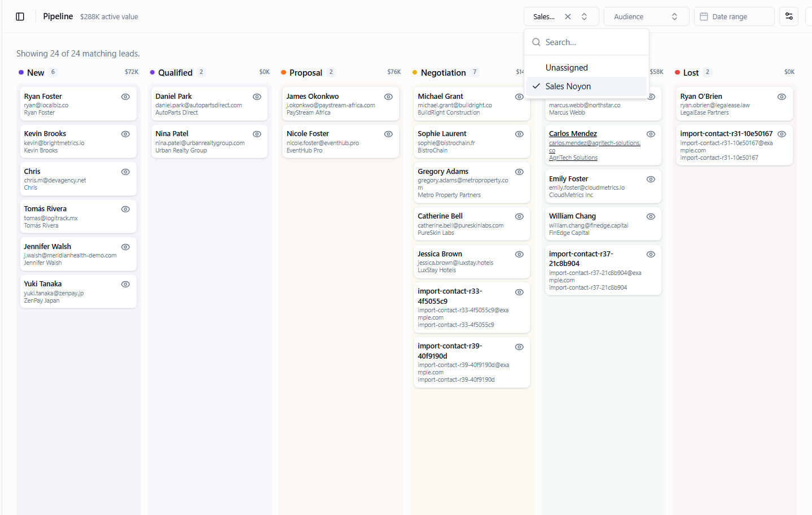Click the Daniel Park lead name
Image resolution: width=812 pixels, height=515 pixels.
[173, 97]
